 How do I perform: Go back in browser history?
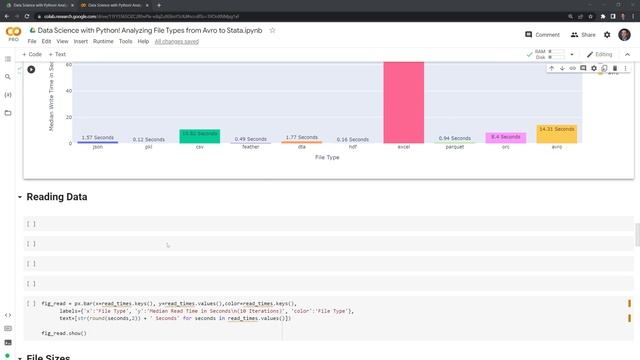pyautogui.click(x=7, y=16)
